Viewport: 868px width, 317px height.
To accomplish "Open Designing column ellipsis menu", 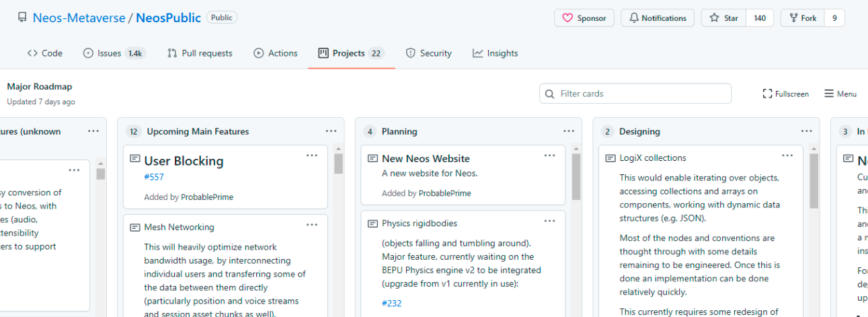I will click(807, 131).
